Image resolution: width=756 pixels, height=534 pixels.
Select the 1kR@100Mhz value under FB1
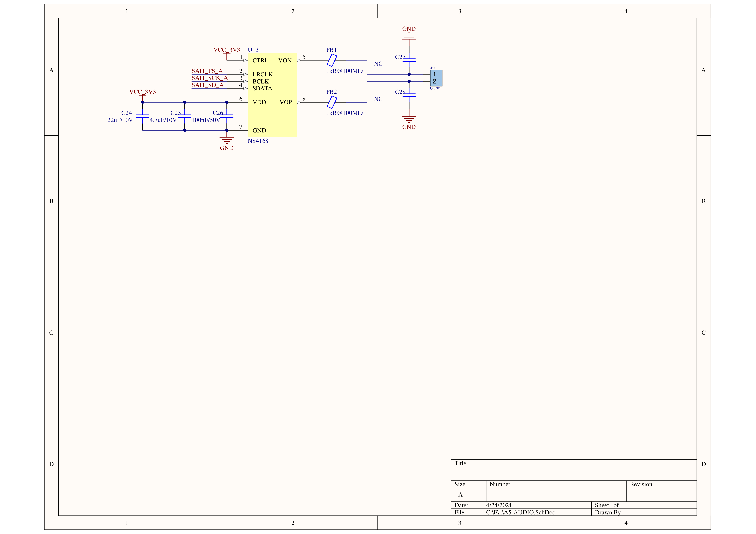[345, 71]
